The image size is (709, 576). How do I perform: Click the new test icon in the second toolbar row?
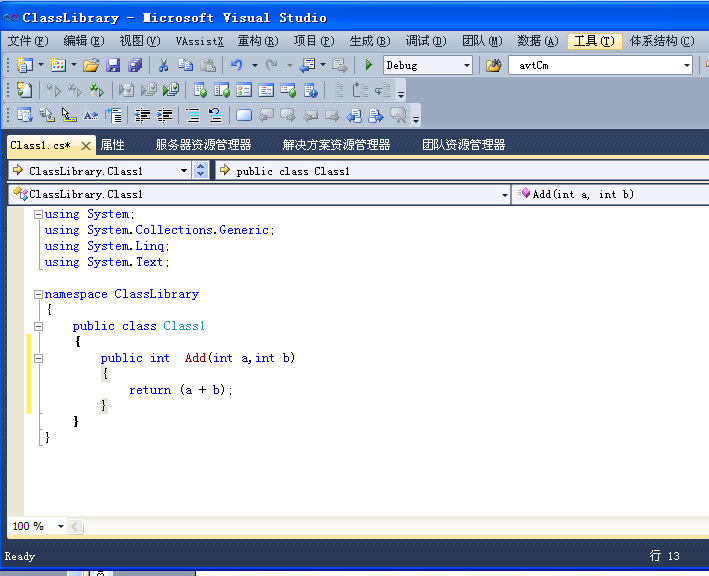pyautogui.click(x=24, y=90)
